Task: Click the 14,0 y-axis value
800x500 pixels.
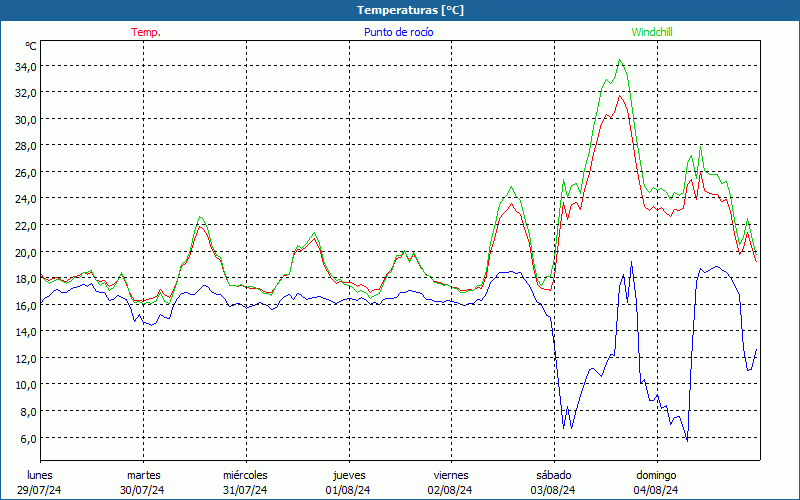Action: (25, 332)
